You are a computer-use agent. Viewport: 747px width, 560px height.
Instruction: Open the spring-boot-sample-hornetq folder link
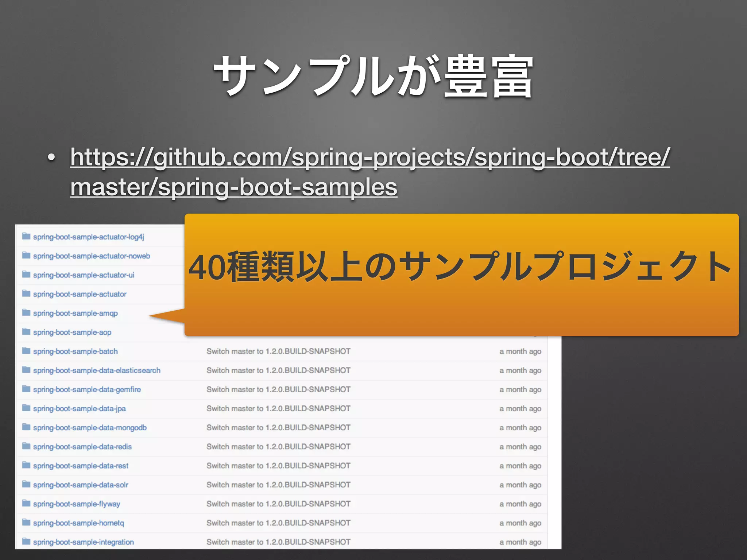tap(78, 523)
